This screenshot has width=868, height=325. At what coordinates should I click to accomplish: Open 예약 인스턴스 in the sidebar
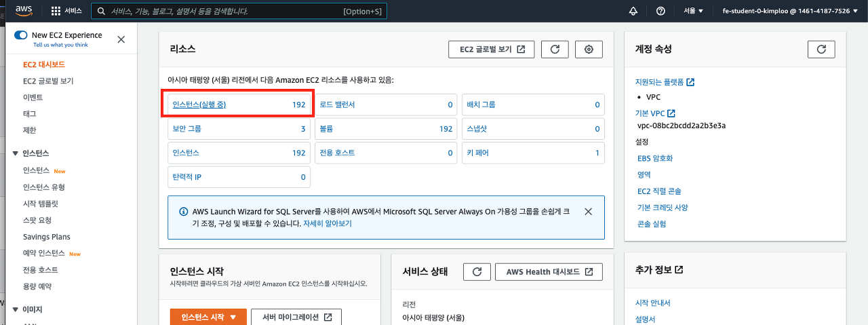click(x=44, y=253)
